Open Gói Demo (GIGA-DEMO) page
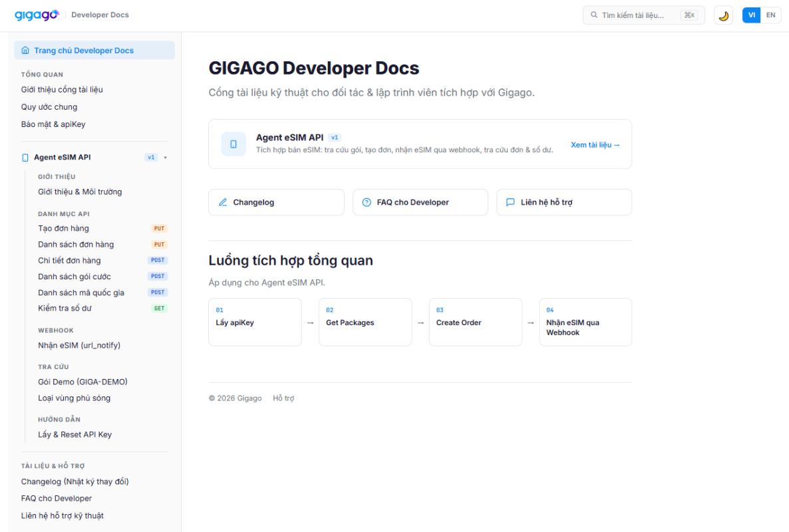The image size is (789, 532). coord(82,382)
